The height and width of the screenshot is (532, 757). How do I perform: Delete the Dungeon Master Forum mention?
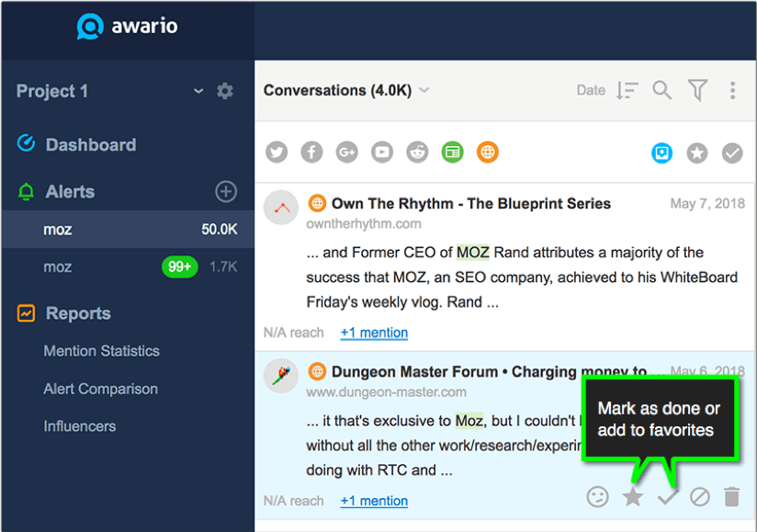pos(732,497)
